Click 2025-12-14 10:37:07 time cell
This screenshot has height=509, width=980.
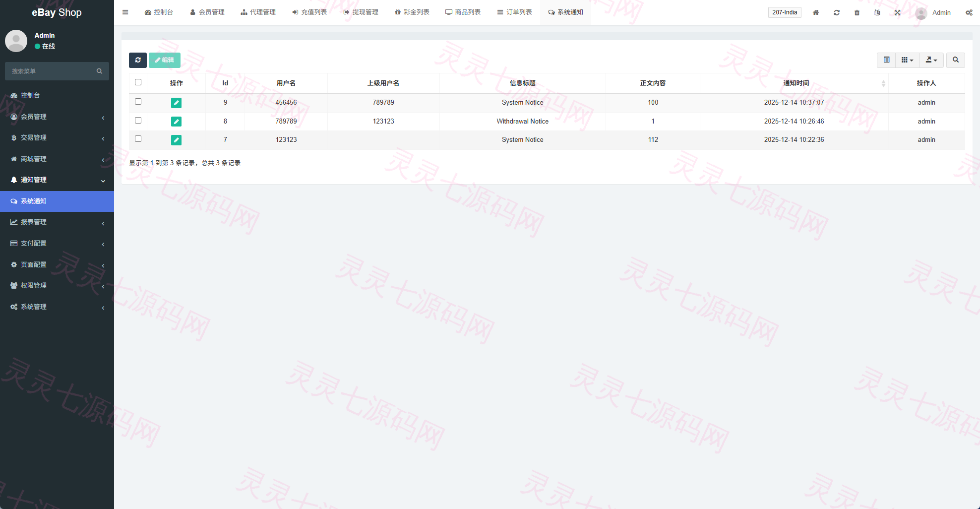pos(794,103)
